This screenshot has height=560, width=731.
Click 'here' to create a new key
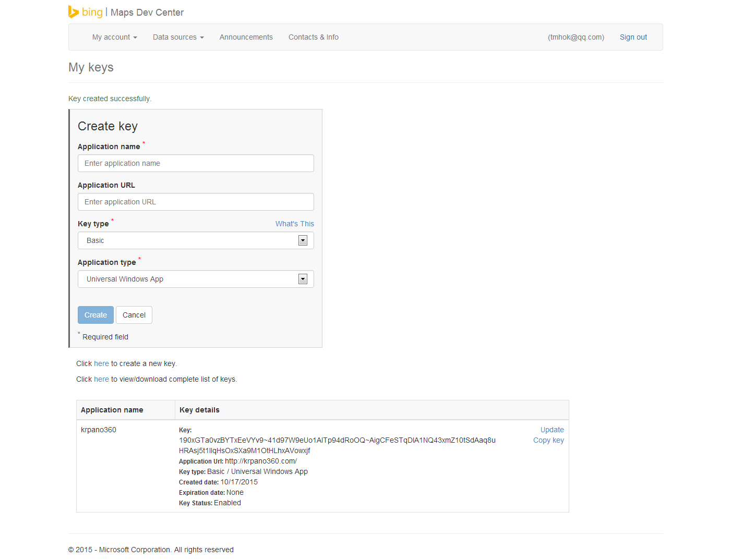pyautogui.click(x=101, y=363)
